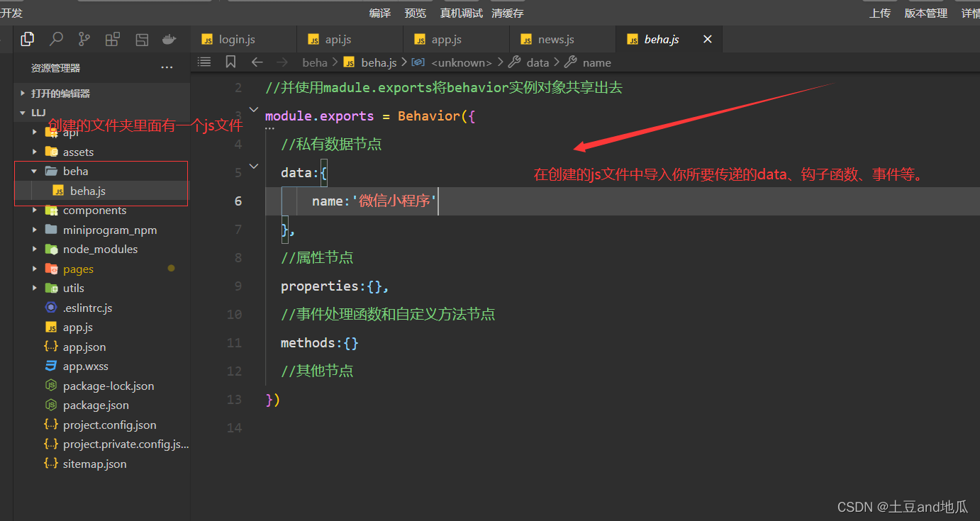Click the //其他节点 comment line
Viewport: 980px width, 521px height.
pyautogui.click(x=317, y=371)
